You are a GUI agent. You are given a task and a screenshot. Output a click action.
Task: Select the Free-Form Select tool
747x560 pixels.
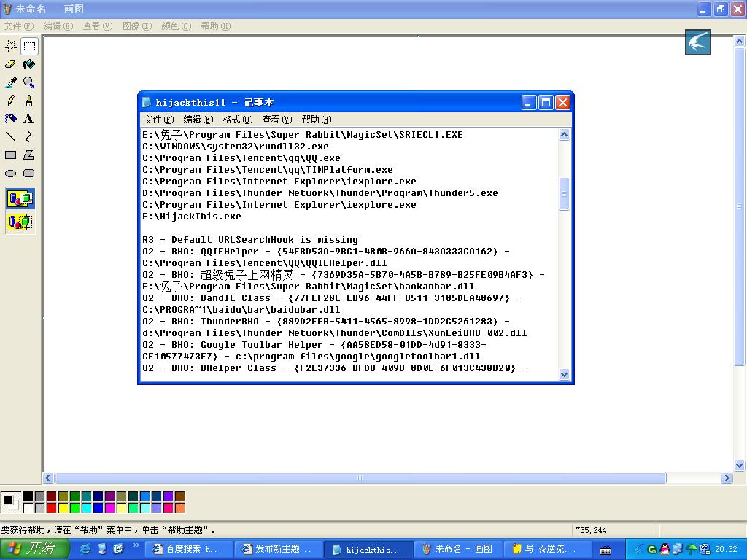(11, 46)
